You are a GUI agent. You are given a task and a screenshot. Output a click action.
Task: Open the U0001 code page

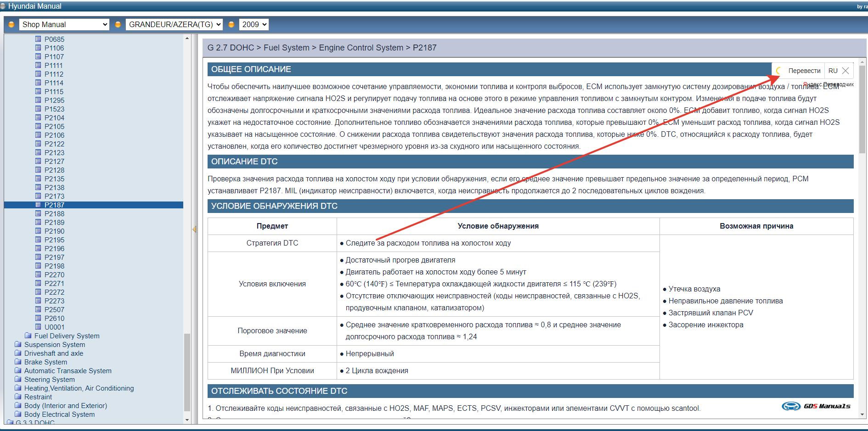(x=54, y=327)
